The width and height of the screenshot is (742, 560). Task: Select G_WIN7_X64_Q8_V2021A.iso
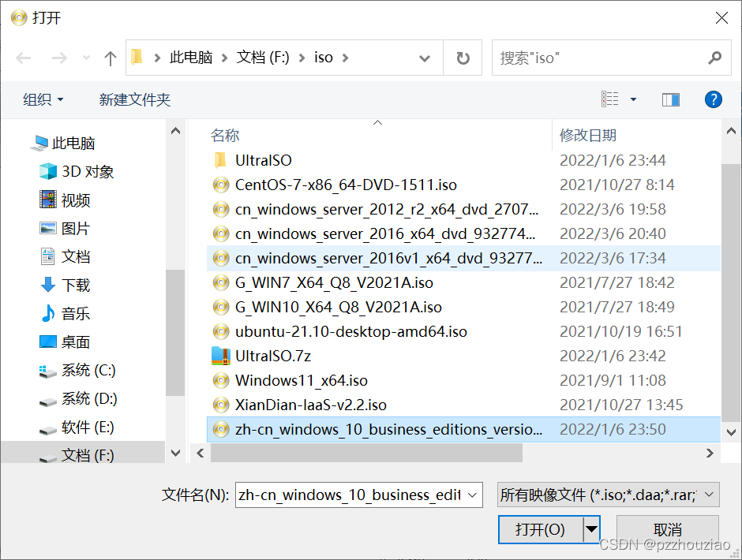click(x=464, y=283)
